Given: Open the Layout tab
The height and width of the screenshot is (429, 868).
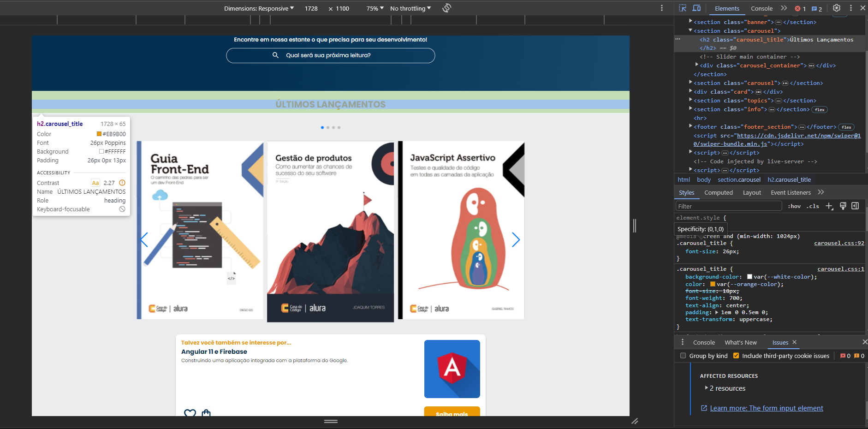Looking at the screenshot, I should 752,192.
